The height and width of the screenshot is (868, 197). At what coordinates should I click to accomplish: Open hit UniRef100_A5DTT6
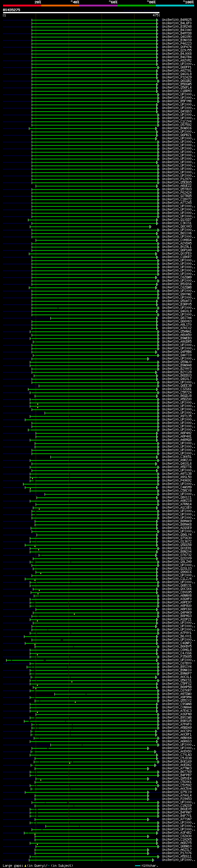tap(177, 467)
